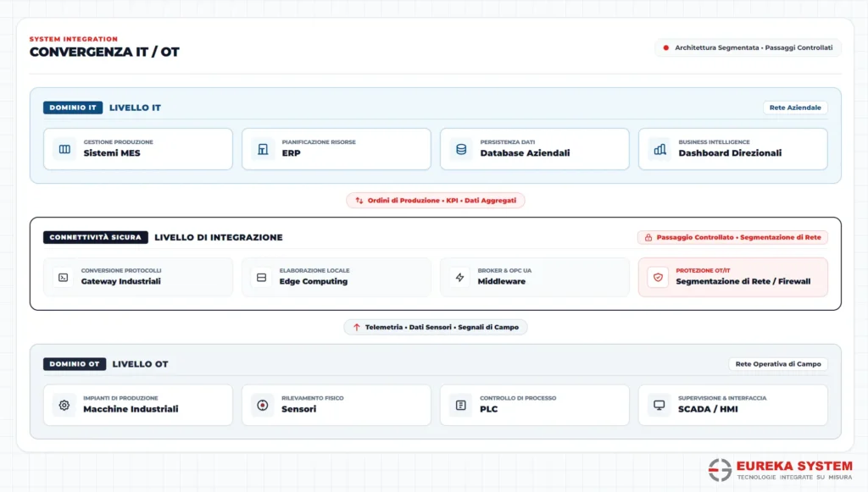The image size is (868, 492).
Task: Click the Edge Computing server icon
Action: 261,278
